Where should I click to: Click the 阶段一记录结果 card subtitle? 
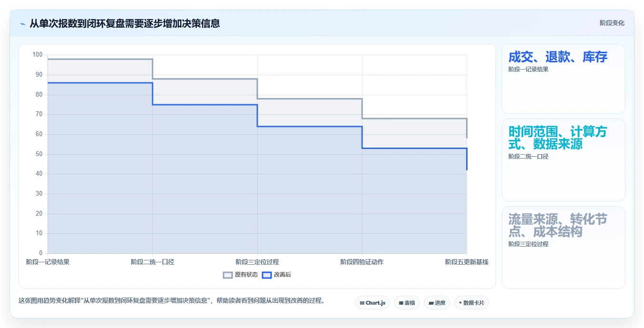pos(528,69)
